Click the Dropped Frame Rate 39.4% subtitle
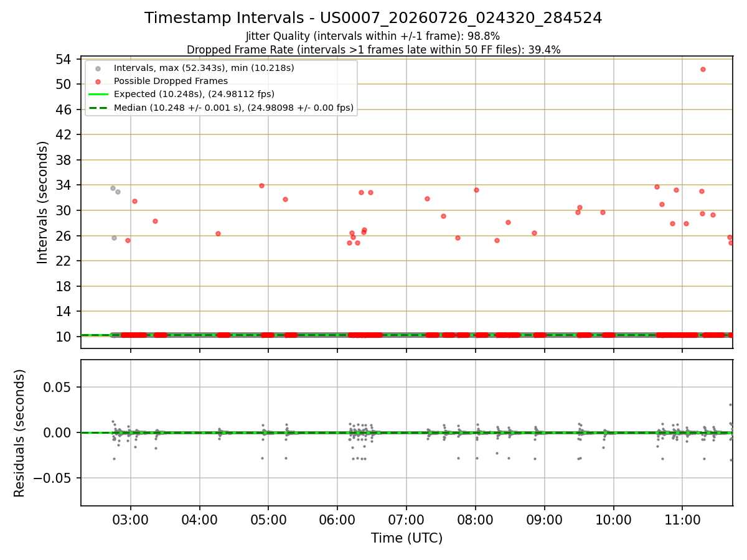 [374, 50]
